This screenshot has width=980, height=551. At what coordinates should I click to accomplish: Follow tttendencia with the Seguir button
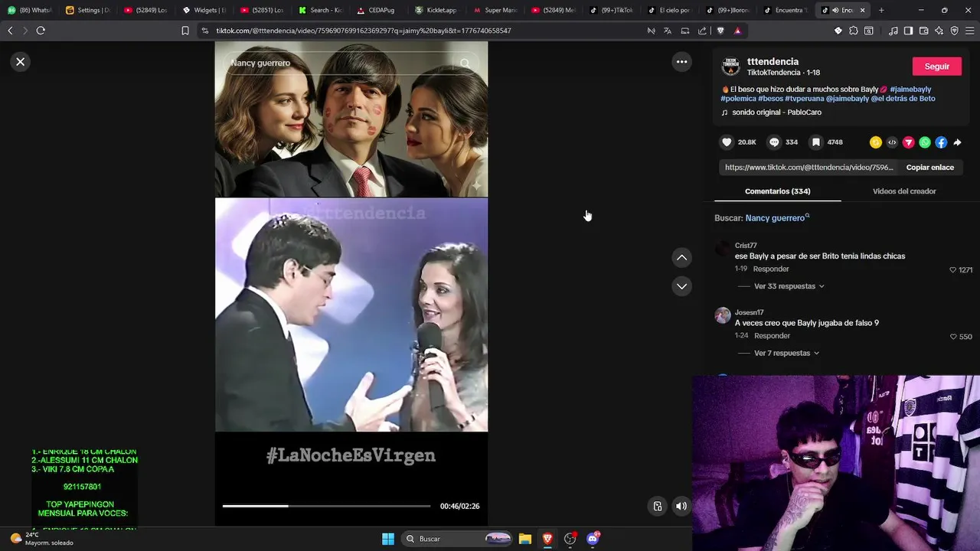pyautogui.click(x=936, y=67)
